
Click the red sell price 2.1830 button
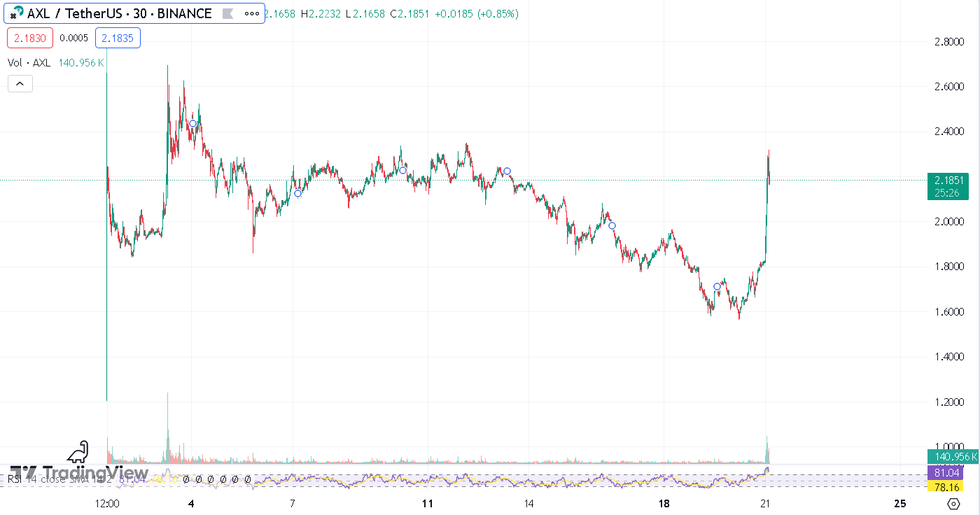click(28, 38)
